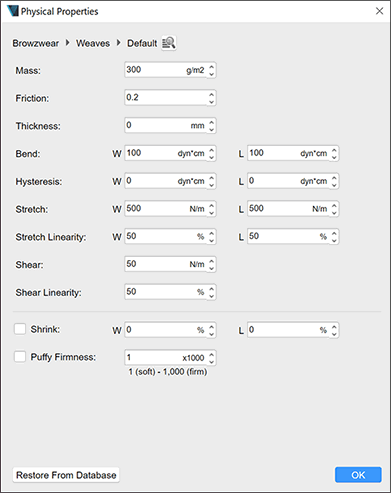Increase Bend W with the up stepper
The height and width of the screenshot is (493, 391).
(x=211, y=150)
